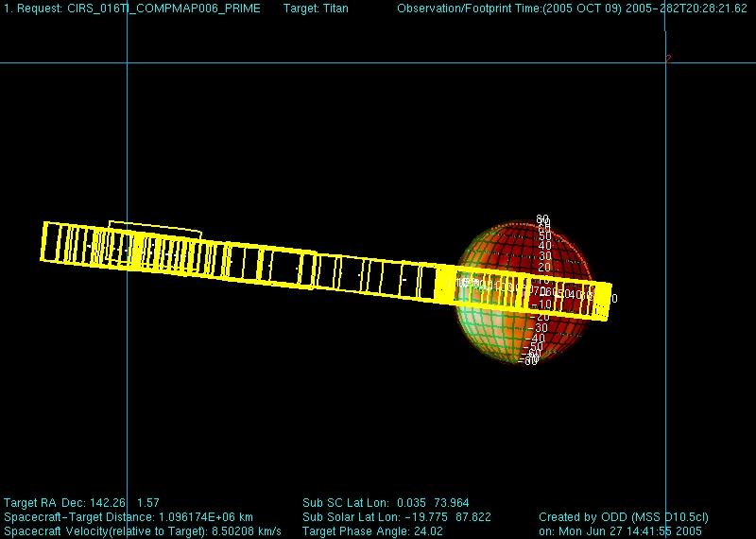
Task: Select the 'Target RA Dec: 142.26 1.57' readout
Action: (x=81, y=503)
